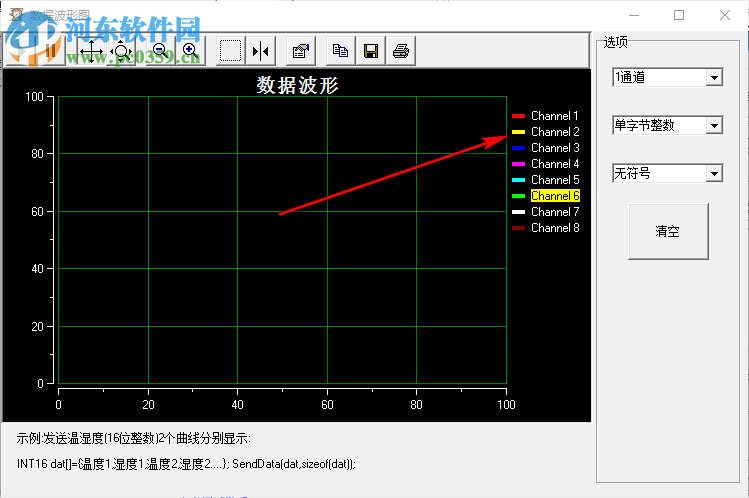Select Channel 2 in the legend

coord(555,132)
